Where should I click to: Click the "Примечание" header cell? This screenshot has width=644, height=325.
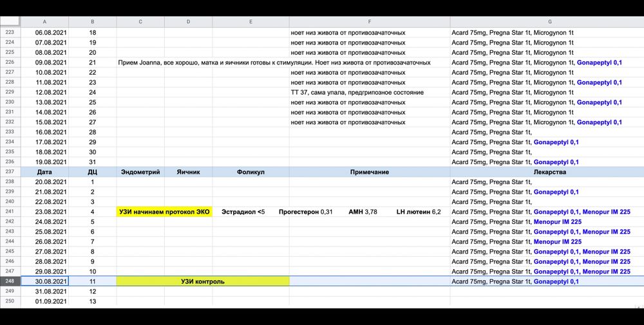(369, 172)
